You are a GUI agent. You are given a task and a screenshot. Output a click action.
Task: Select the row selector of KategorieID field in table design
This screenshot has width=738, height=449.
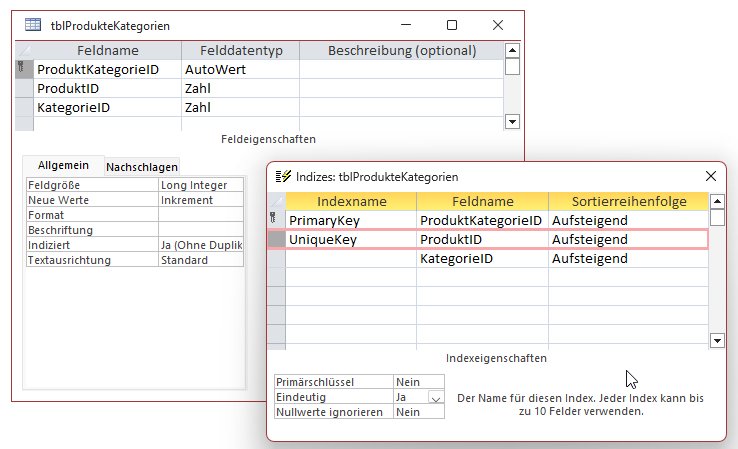point(24,107)
